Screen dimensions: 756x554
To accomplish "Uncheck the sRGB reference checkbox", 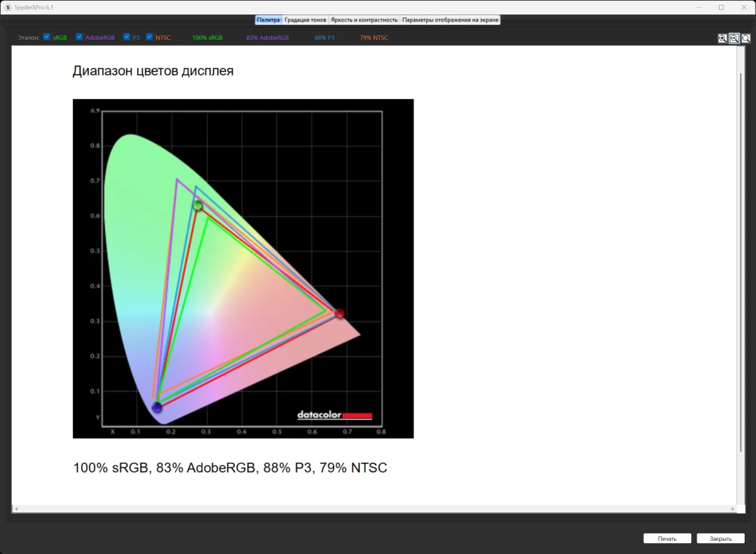I will click(x=47, y=37).
